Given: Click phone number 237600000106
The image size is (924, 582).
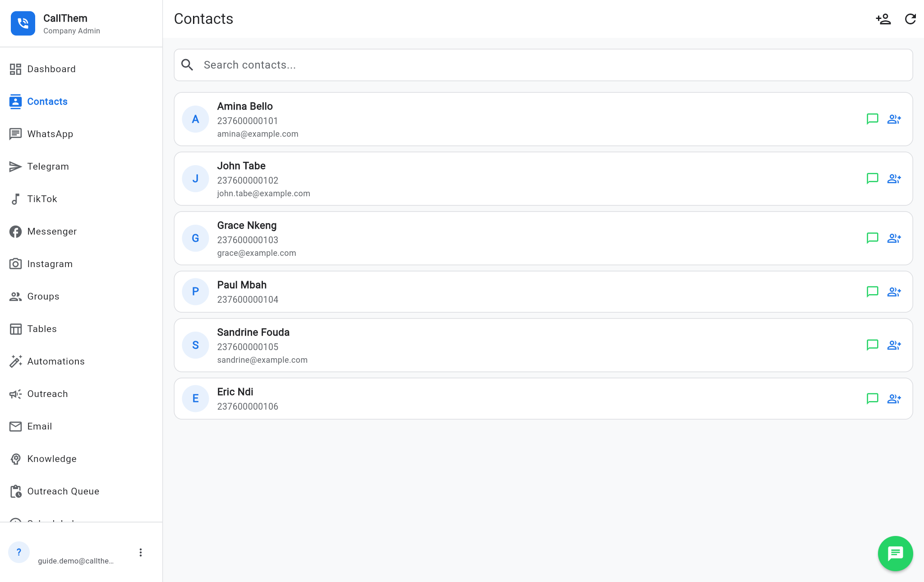Looking at the screenshot, I should [x=248, y=406].
